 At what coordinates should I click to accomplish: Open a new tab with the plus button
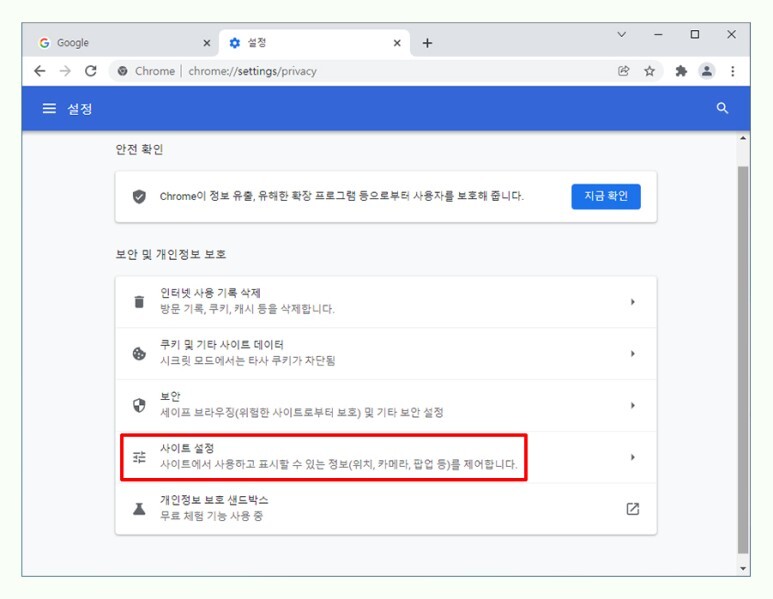(427, 43)
